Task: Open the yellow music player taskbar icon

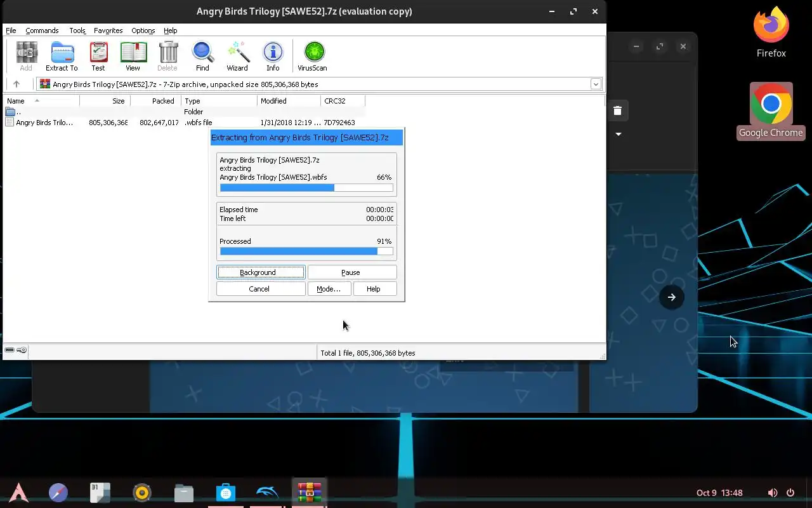Action: pos(141,493)
